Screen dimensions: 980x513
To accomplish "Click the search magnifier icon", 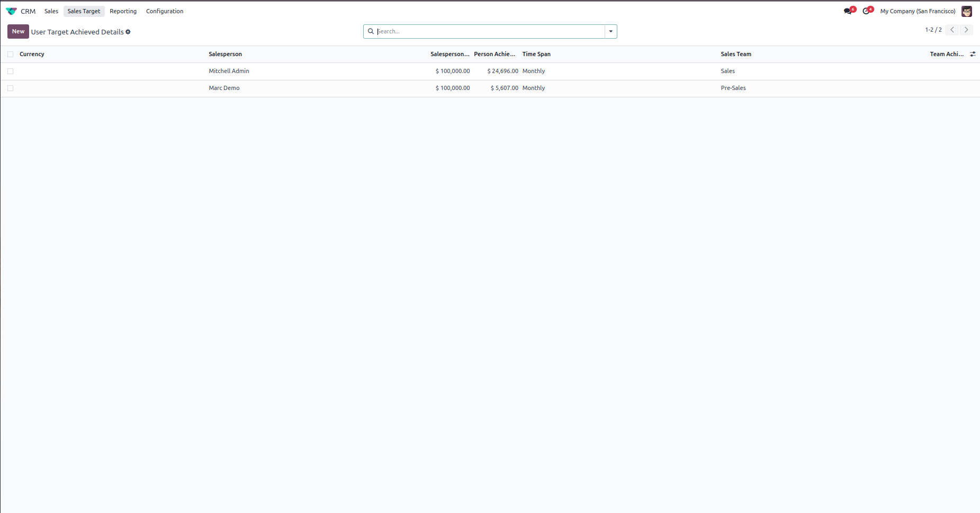I will pos(371,31).
